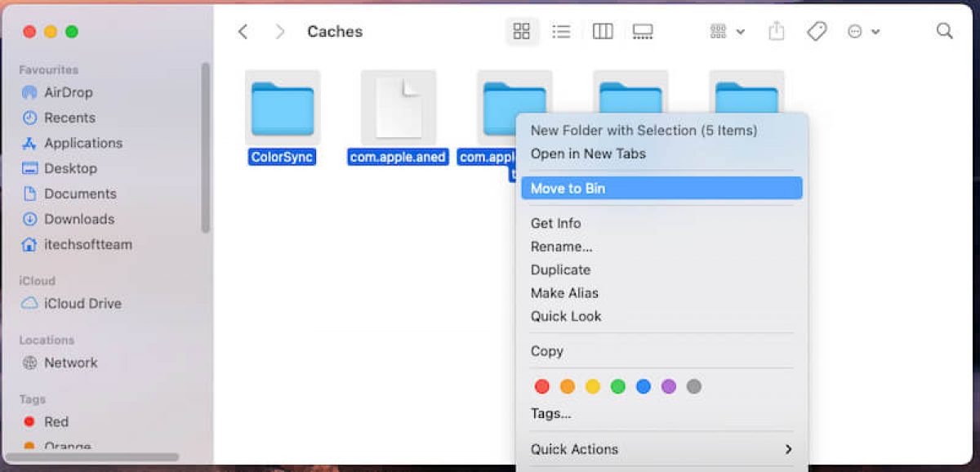
Task: Open the grouping options dropdown
Action: 725,31
